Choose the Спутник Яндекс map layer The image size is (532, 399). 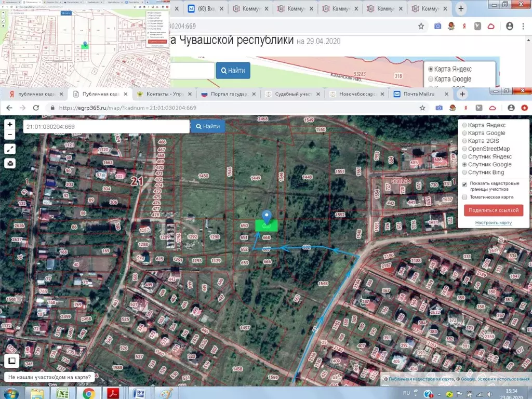point(464,156)
